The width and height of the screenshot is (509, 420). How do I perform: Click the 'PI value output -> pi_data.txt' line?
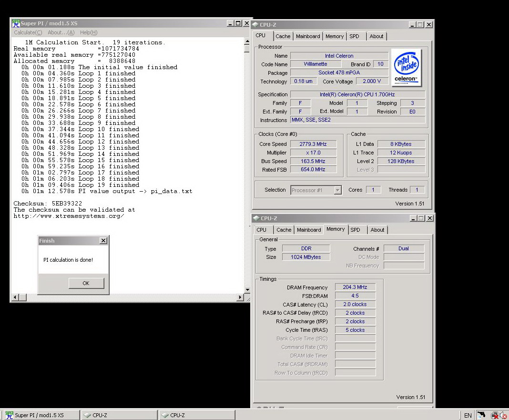[107, 191]
